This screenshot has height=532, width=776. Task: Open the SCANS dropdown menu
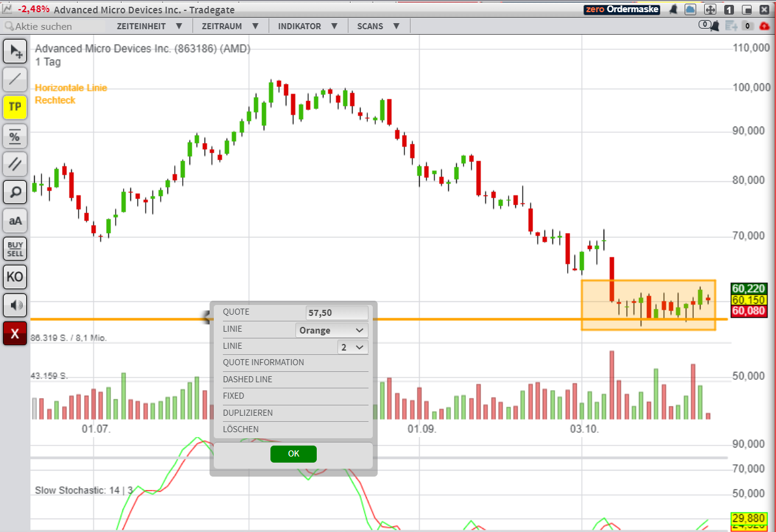pos(378,26)
